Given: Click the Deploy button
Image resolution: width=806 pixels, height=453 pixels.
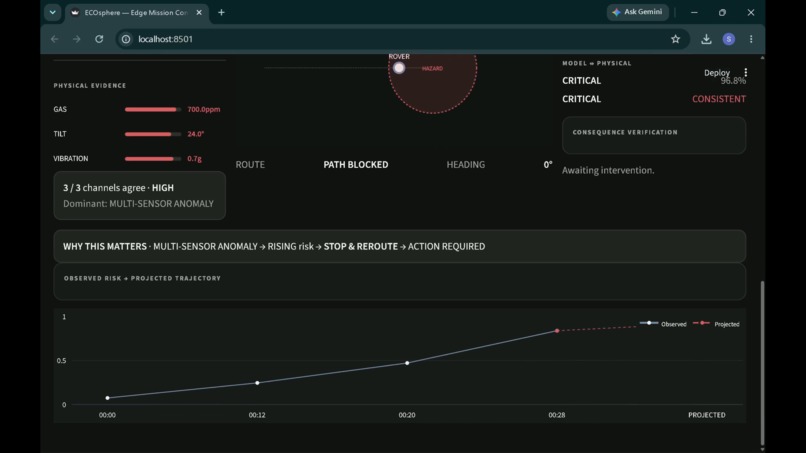Looking at the screenshot, I should 717,73.
